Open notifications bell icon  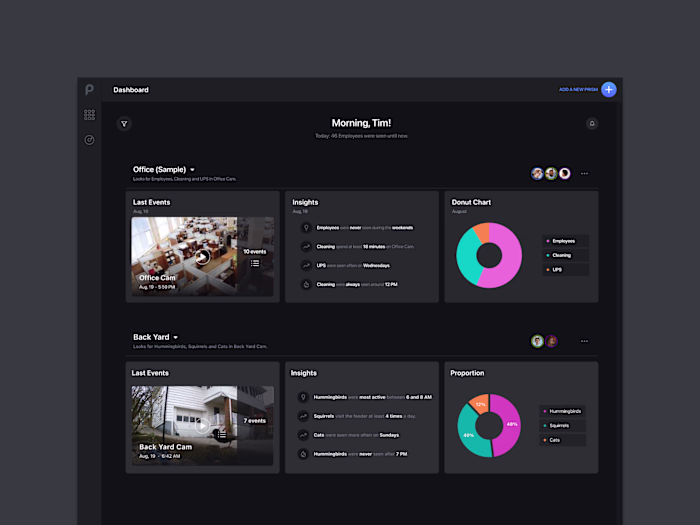(x=592, y=124)
